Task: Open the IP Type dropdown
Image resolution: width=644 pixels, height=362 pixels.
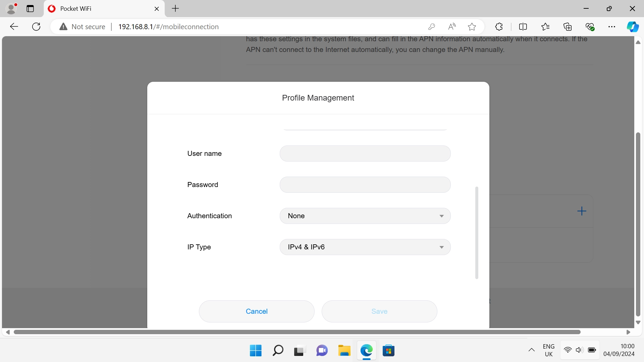Action: pyautogui.click(x=365, y=247)
